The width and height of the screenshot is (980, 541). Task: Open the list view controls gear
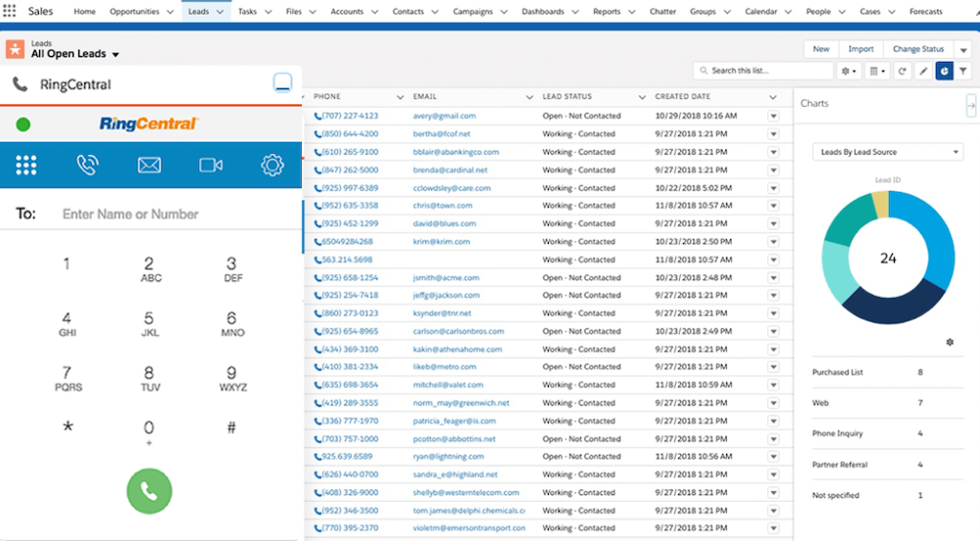coord(849,71)
